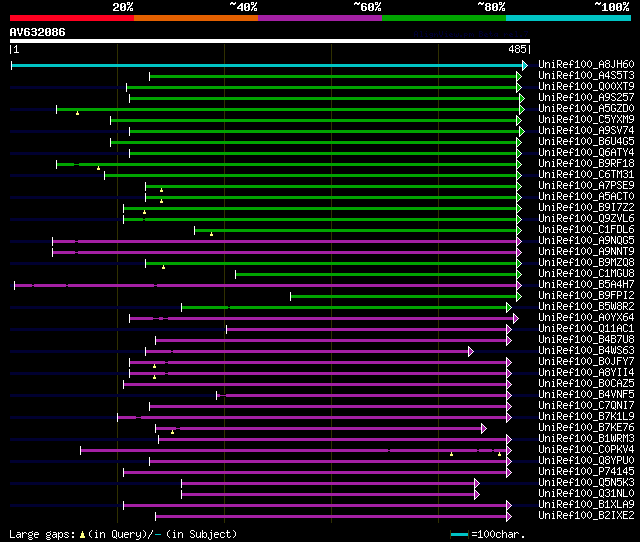Click the UniRef100_B1WRM3 label
The width and height of the screenshot is (640, 542).
[x=586, y=439]
